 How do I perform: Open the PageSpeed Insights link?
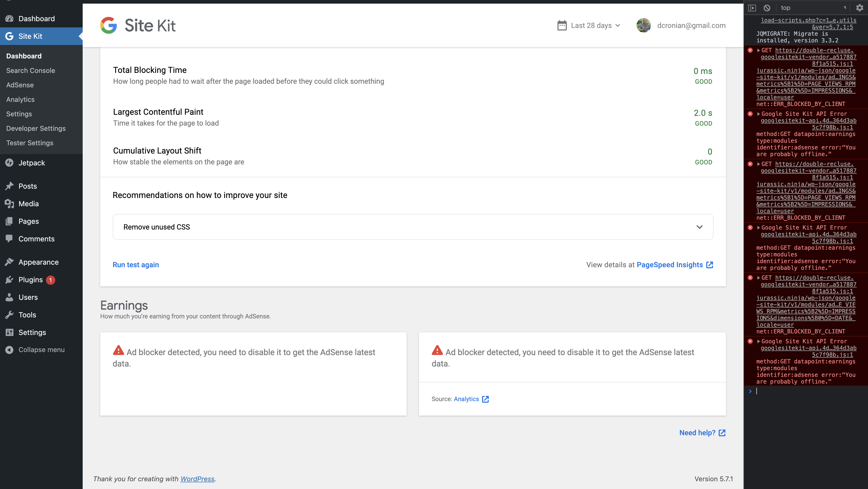(x=670, y=265)
